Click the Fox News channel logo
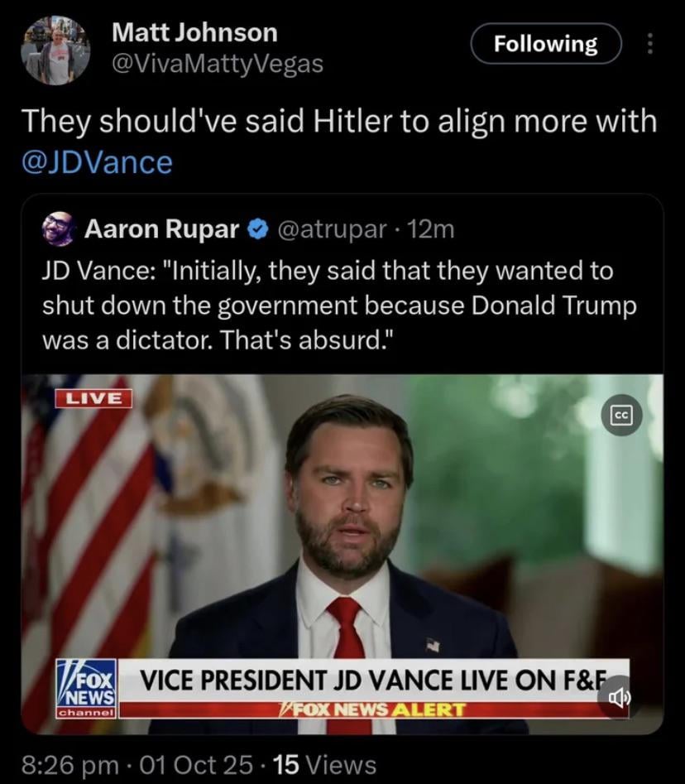This screenshot has width=685, height=784. [86, 688]
